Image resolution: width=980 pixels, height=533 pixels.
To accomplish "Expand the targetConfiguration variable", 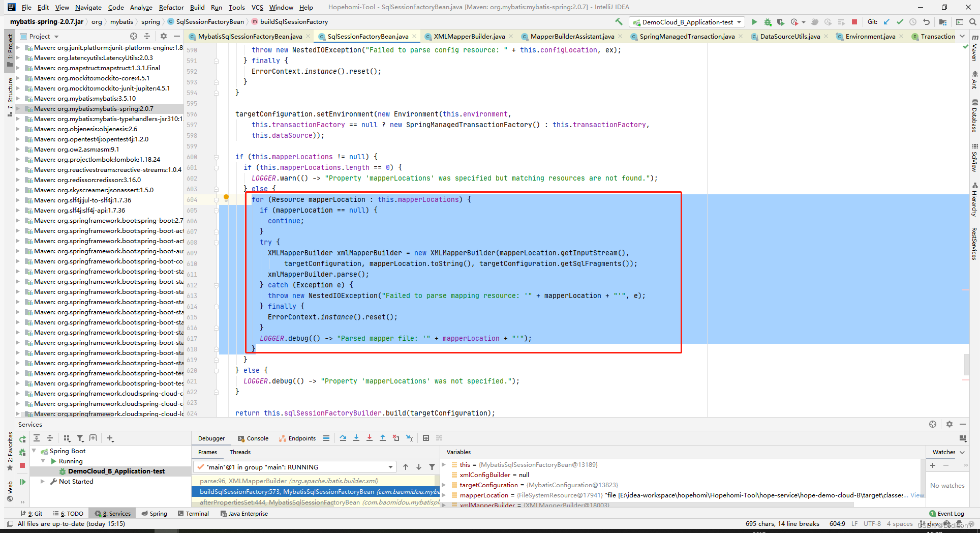I will tap(444, 485).
